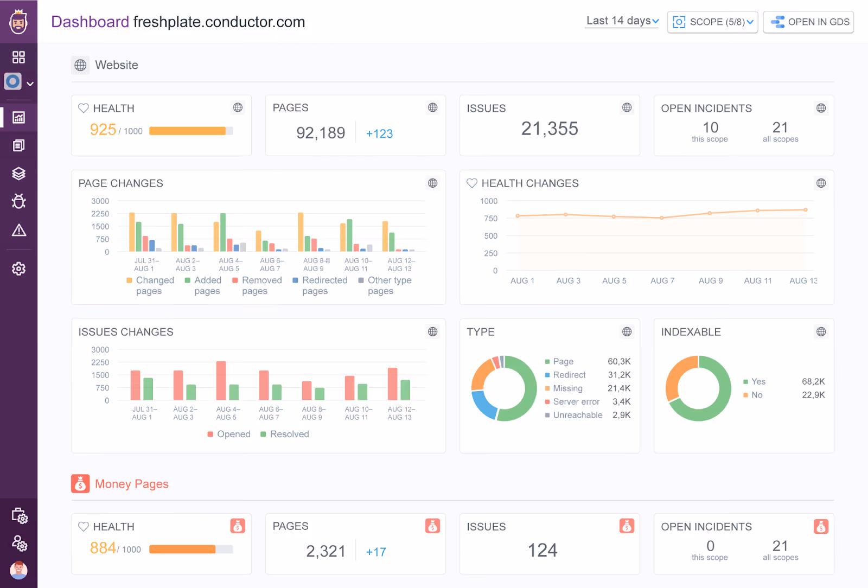The image size is (868, 588).
Task: Click money bag icon on Money Pages PAGES card
Action: tap(432, 526)
